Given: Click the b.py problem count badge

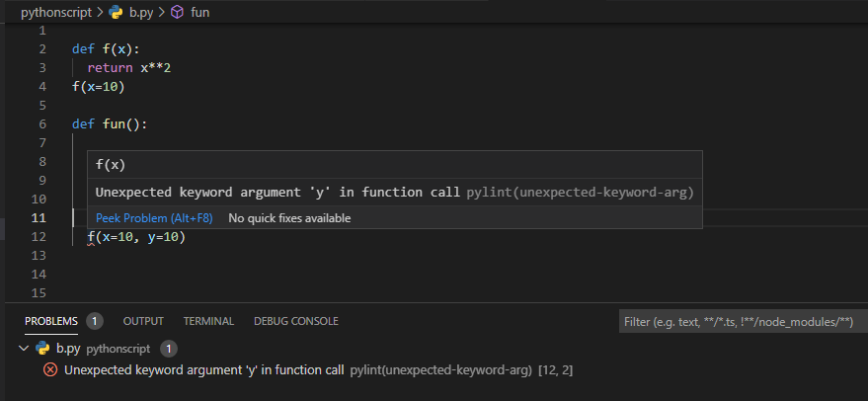Looking at the screenshot, I should 169,349.
